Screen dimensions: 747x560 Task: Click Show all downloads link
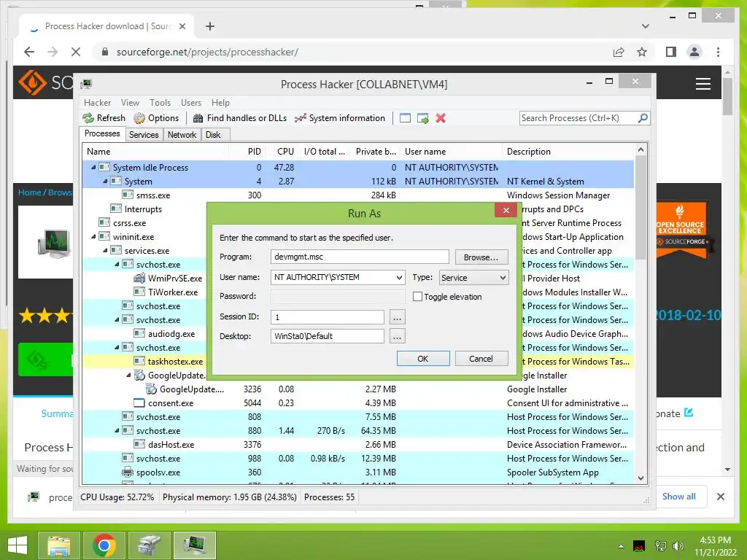click(678, 496)
